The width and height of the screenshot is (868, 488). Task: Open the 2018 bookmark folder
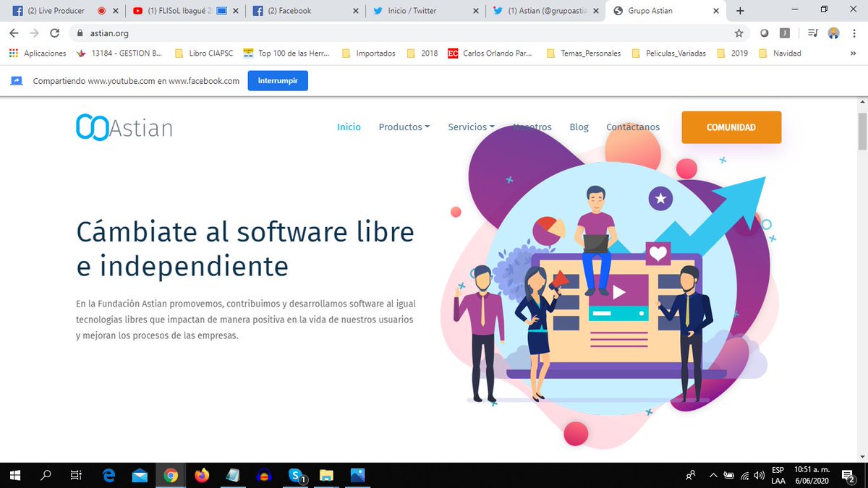coord(422,53)
